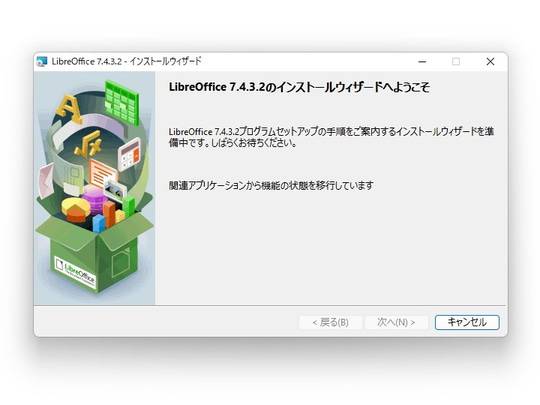
Task: Click the < 戻る(B) back button
Action: coord(331,322)
